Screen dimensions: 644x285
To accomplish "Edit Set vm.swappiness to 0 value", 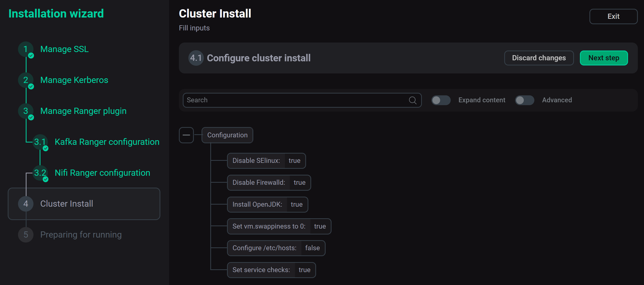I will [320, 227].
